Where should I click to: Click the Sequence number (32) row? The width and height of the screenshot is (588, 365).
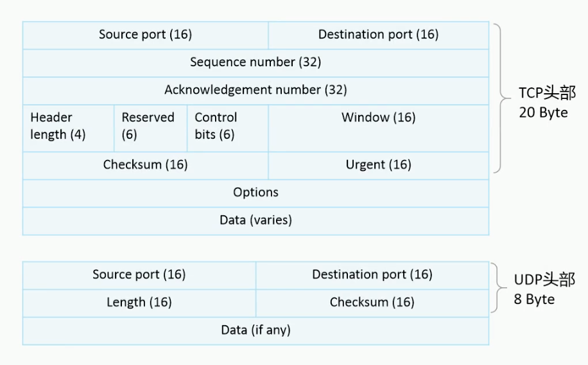255,63
